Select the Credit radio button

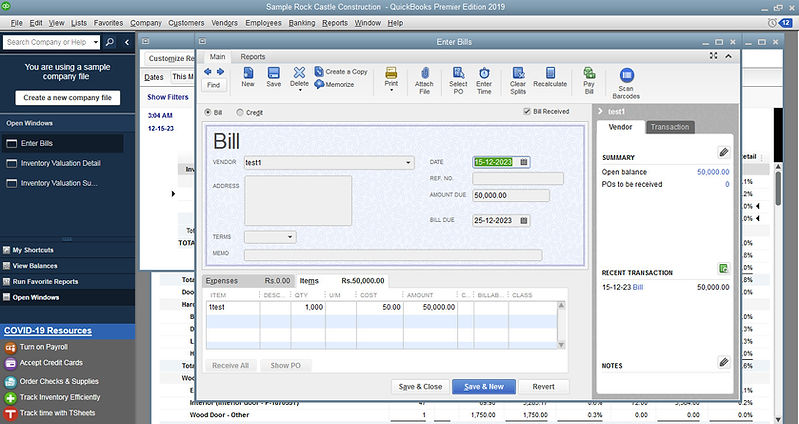point(239,112)
